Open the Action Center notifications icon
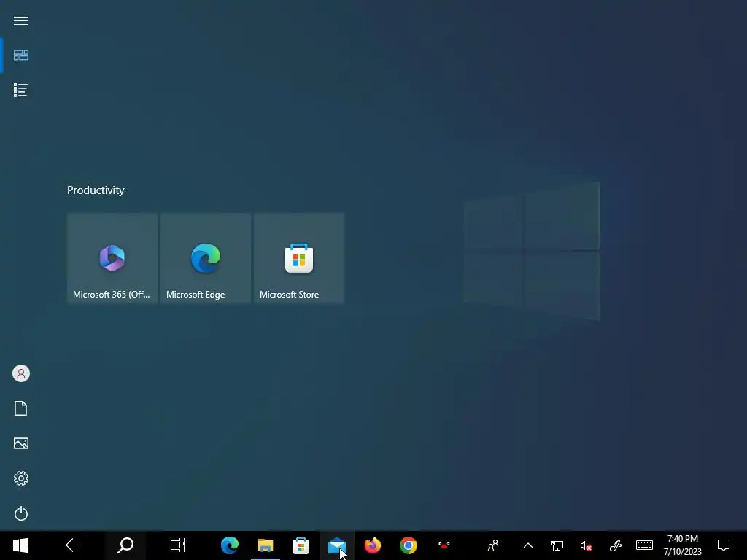The width and height of the screenshot is (747, 560). point(724,545)
